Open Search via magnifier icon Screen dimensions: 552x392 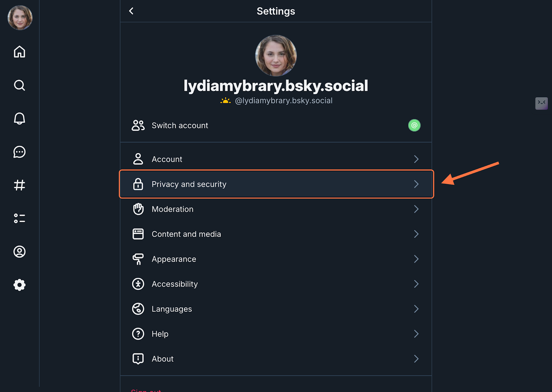[19, 85]
